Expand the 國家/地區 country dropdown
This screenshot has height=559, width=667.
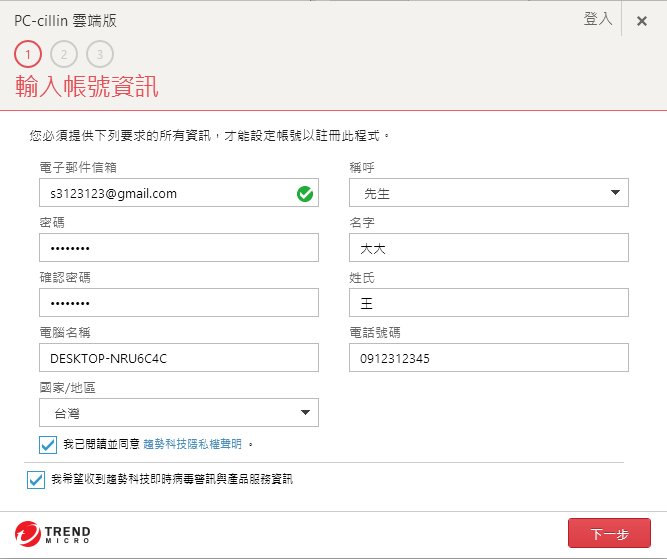[179, 412]
